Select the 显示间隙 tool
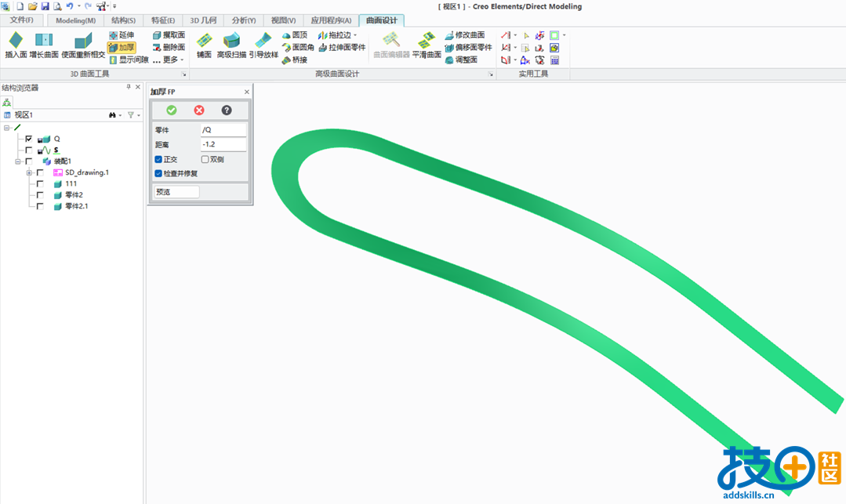 click(x=129, y=60)
